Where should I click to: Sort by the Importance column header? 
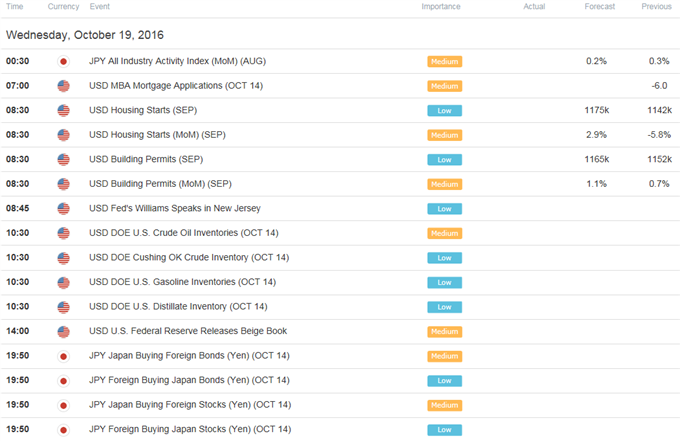(x=441, y=7)
